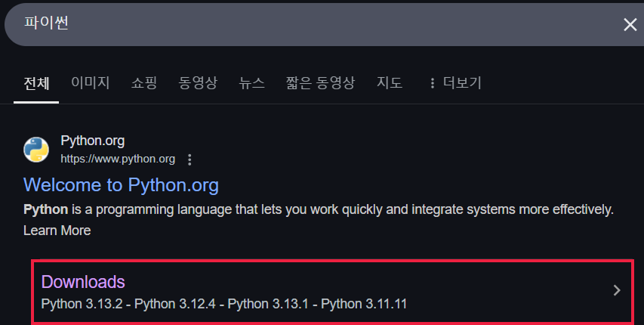Image resolution: width=644 pixels, height=325 pixels.
Task: Open the 쇼핑 tab
Action: tap(144, 83)
